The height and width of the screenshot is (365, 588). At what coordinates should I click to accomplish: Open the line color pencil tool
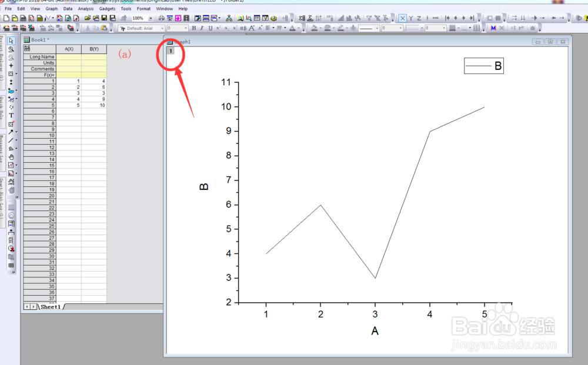pos(340,28)
